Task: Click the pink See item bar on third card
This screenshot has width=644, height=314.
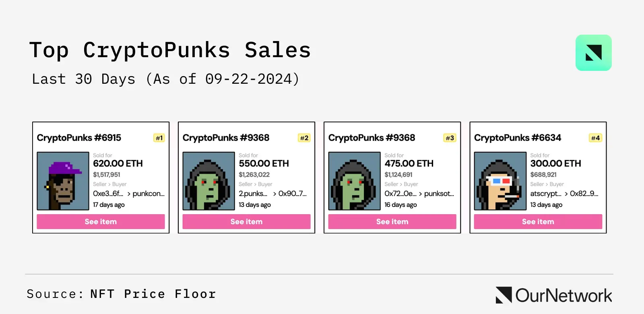Action: click(x=392, y=221)
